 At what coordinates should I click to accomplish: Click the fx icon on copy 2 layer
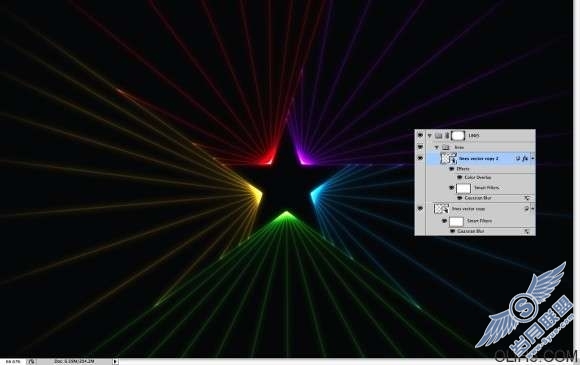click(526, 158)
